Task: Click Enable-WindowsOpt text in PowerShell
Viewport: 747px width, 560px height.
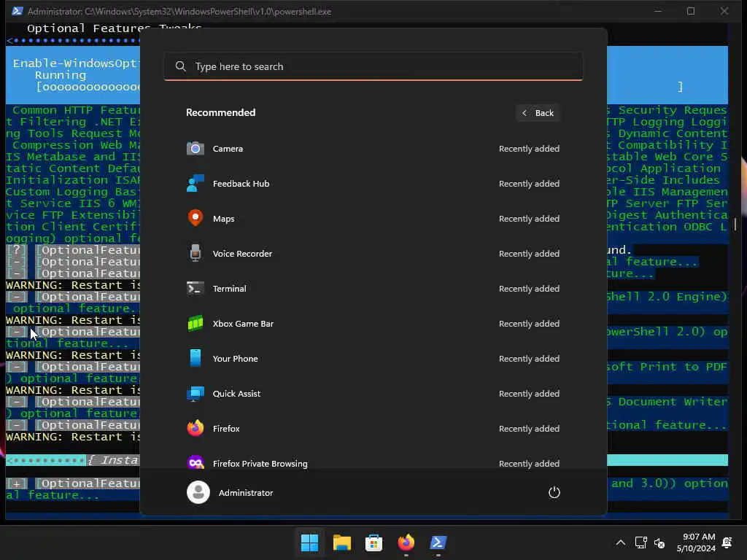Action: 76,63
